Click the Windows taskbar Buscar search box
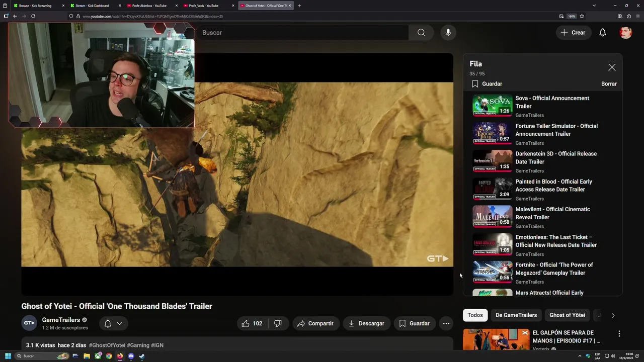Screen dimensions: 644x362 (42, 356)
